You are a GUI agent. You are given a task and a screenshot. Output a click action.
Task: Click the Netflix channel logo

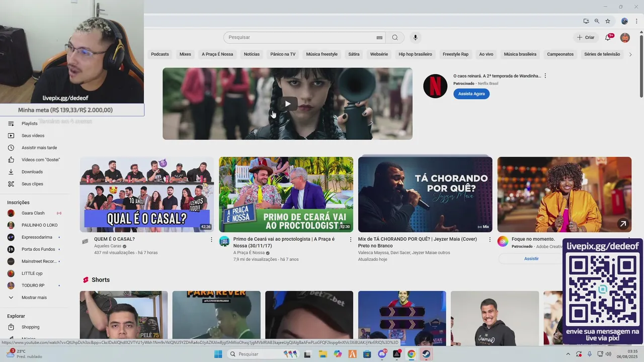(x=435, y=86)
